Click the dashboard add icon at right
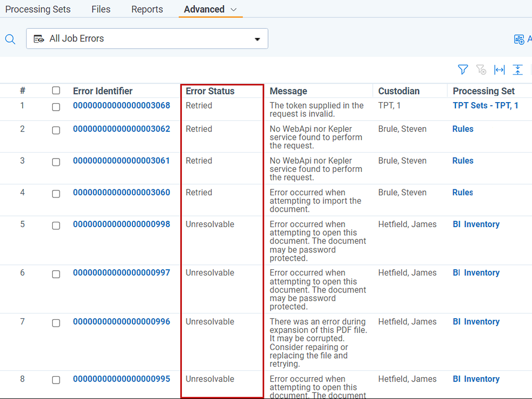The width and height of the screenshot is (532, 399). [x=519, y=39]
